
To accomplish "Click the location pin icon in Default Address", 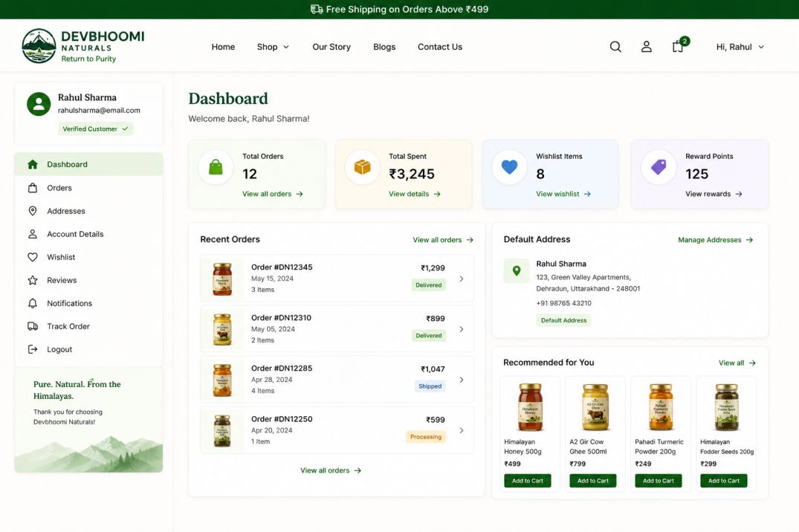I will 516,270.
